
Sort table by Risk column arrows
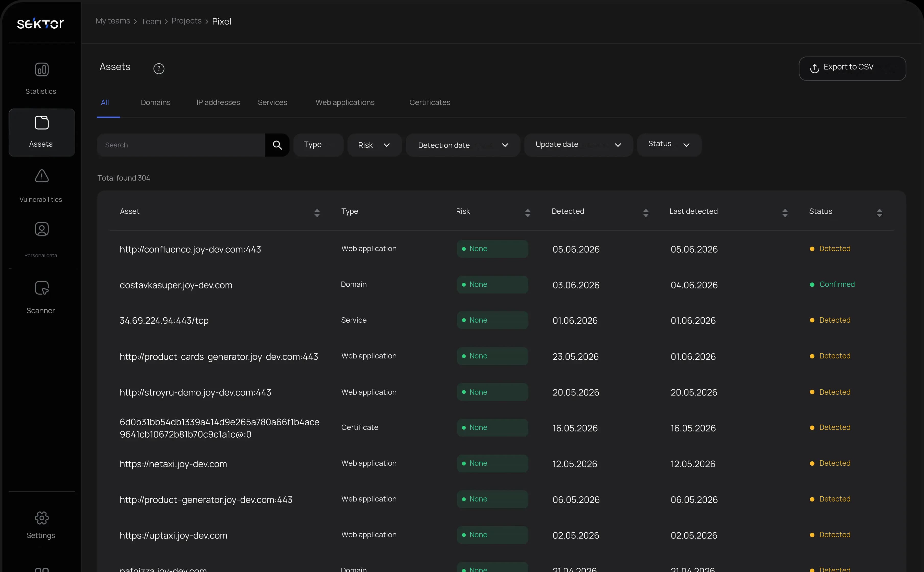(527, 213)
